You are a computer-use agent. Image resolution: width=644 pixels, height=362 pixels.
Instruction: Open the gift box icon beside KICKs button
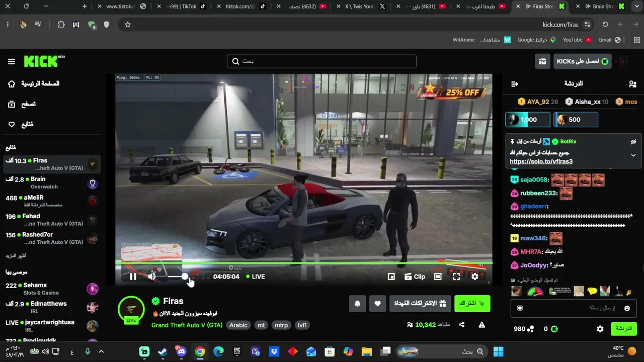[542, 61]
